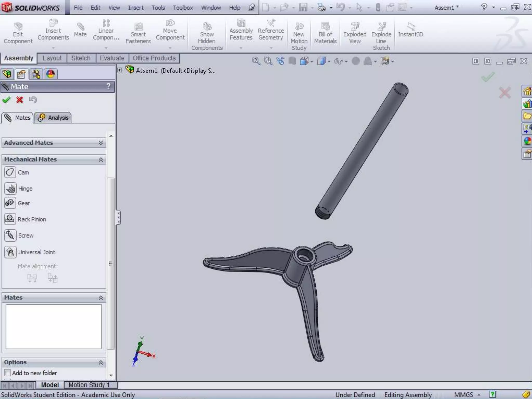Open the Motion Study 1 tab
This screenshot has height=399, width=532.
pos(89,385)
